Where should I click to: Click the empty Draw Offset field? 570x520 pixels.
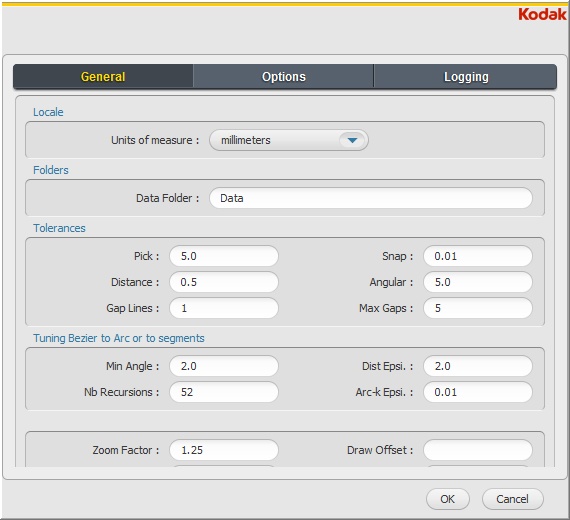coord(478,450)
